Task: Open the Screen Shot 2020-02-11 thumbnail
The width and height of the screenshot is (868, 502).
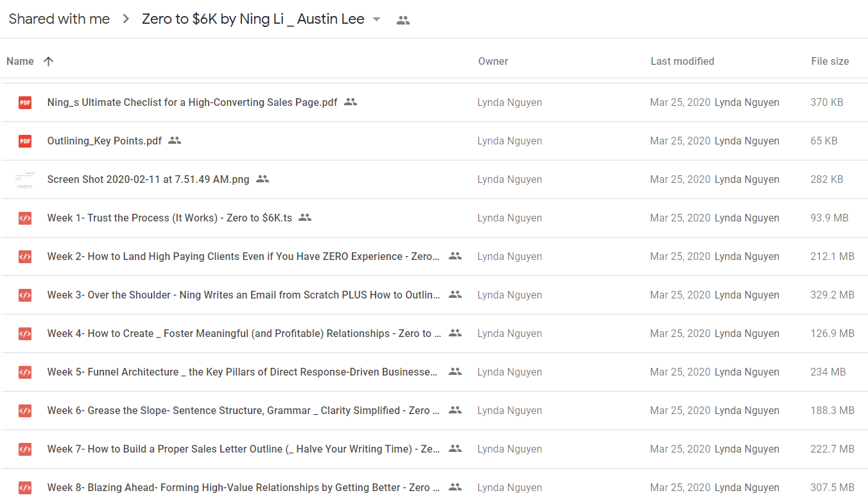Action: coord(25,180)
